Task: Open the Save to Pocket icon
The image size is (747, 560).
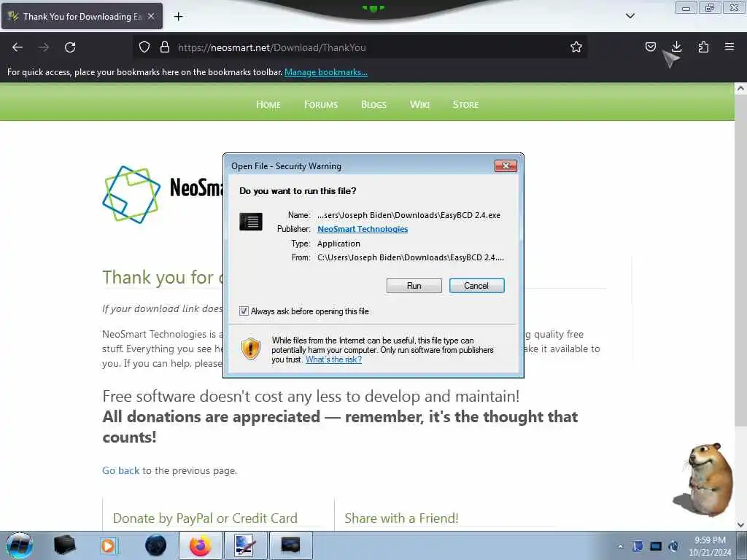Action: point(651,47)
